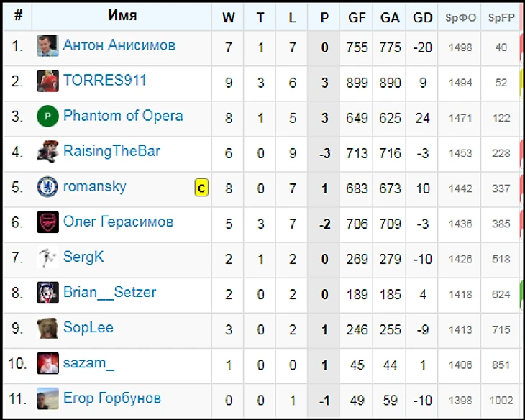Open Егор Горбунов's player page
The width and height of the screenshot is (525, 420).
[112, 398]
